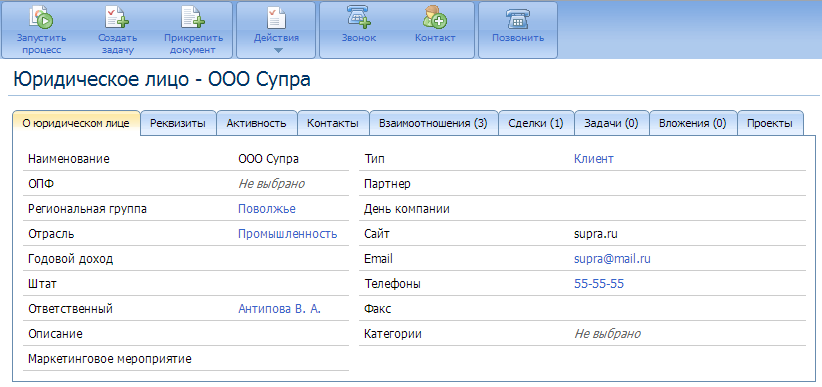Screen dimensions: 822x387
Task: Click the Звонок label text
Action: coord(359,38)
